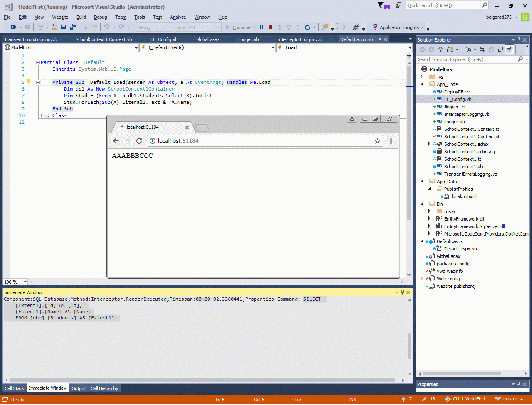Viewport: 532px width, 405px height.
Task: Restart debugging via the circular arrow icon
Action: [307, 27]
